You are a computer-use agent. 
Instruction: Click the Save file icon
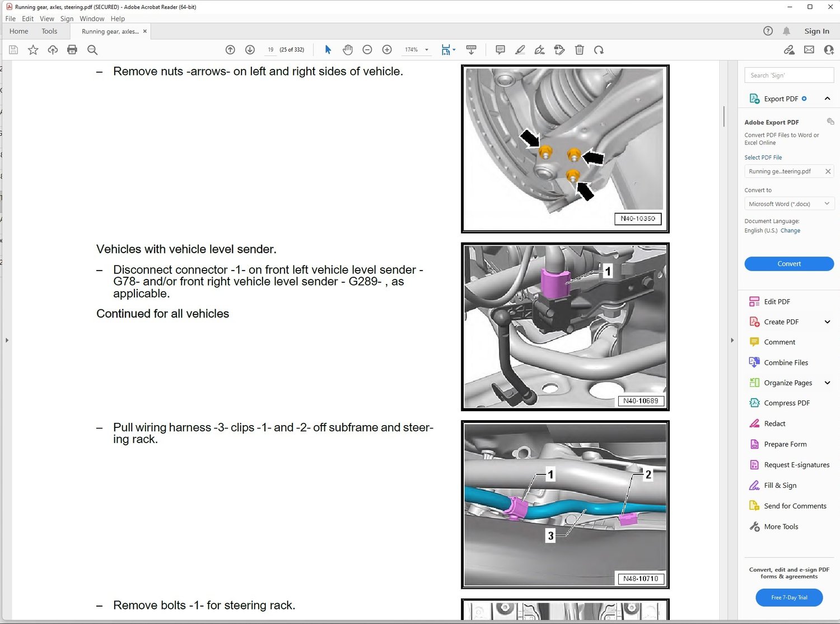point(13,50)
